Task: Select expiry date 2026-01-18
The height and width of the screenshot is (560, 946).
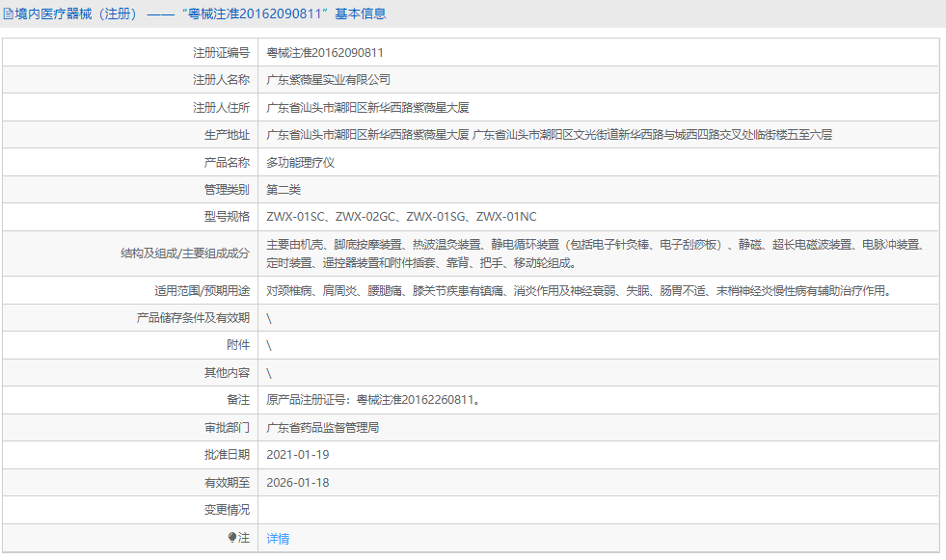Action: coord(297,483)
